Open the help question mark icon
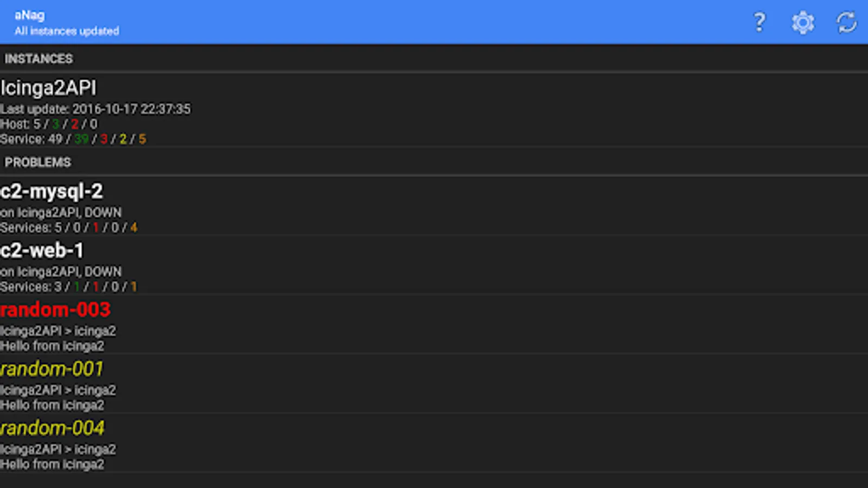The width and height of the screenshot is (868, 488). (x=759, y=22)
